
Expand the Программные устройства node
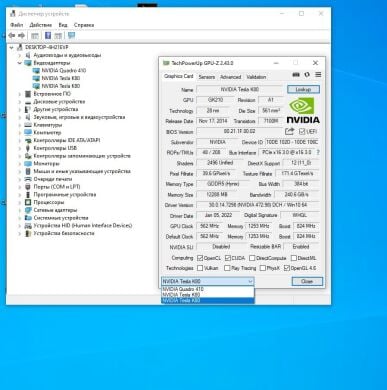coord(20,195)
